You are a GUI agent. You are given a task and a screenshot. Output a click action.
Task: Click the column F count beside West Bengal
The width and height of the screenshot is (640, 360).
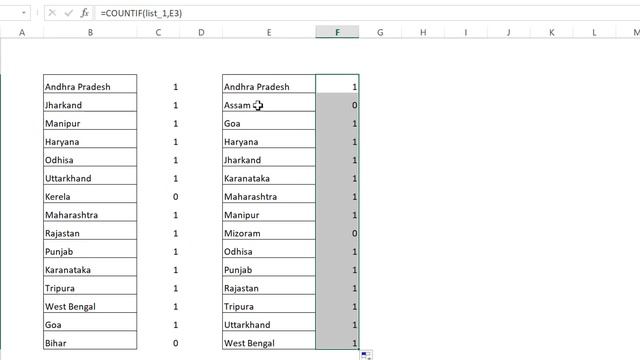(x=338, y=340)
